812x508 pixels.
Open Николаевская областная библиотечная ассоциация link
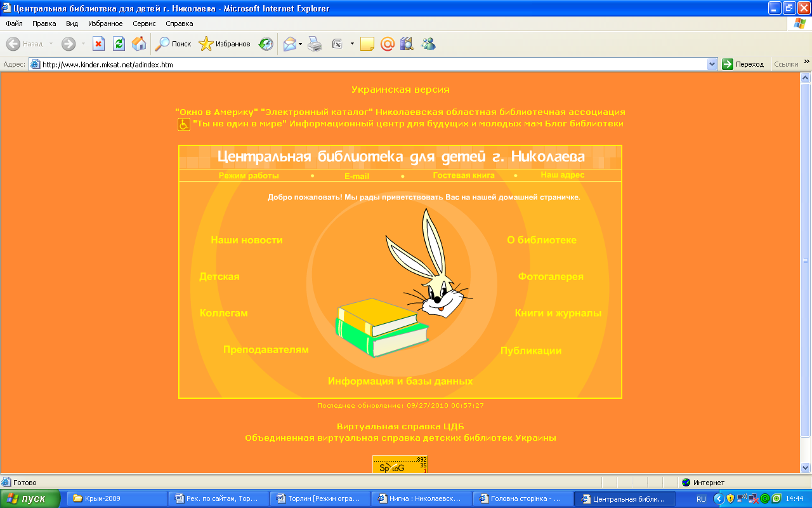tap(501, 112)
